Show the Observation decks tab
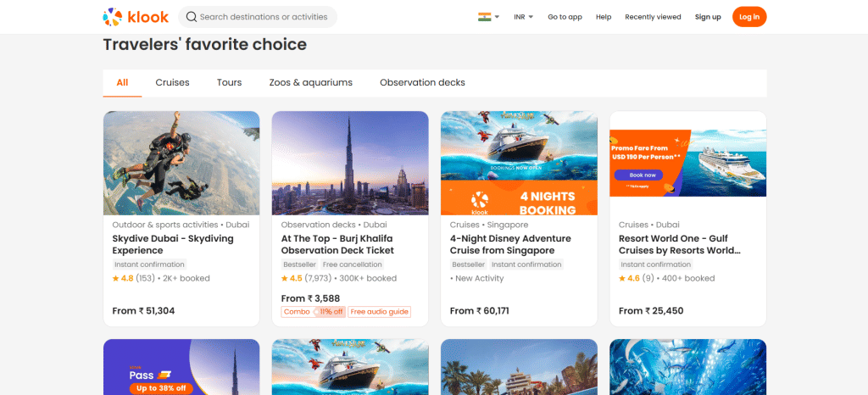The height and width of the screenshot is (395, 868). [x=422, y=82]
